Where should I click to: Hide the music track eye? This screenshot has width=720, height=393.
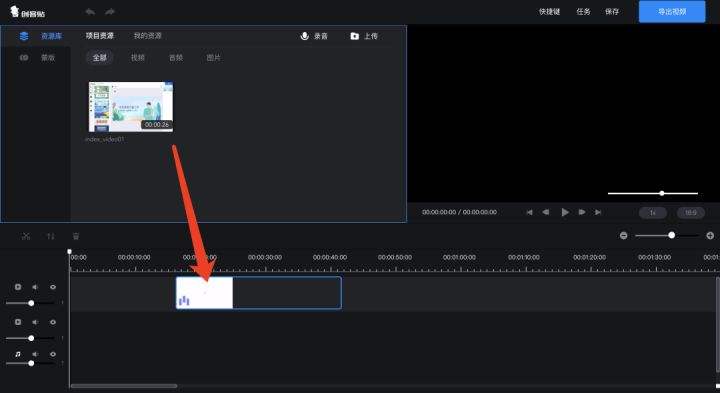[53, 354]
